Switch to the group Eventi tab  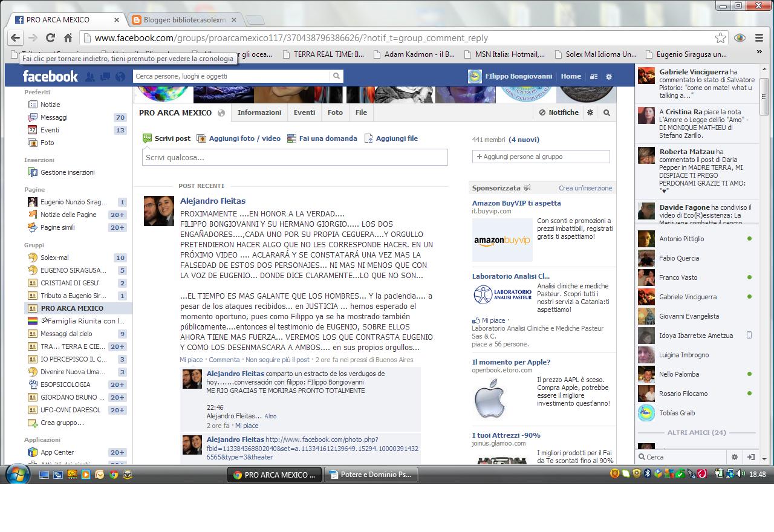pyautogui.click(x=304, y=112)
